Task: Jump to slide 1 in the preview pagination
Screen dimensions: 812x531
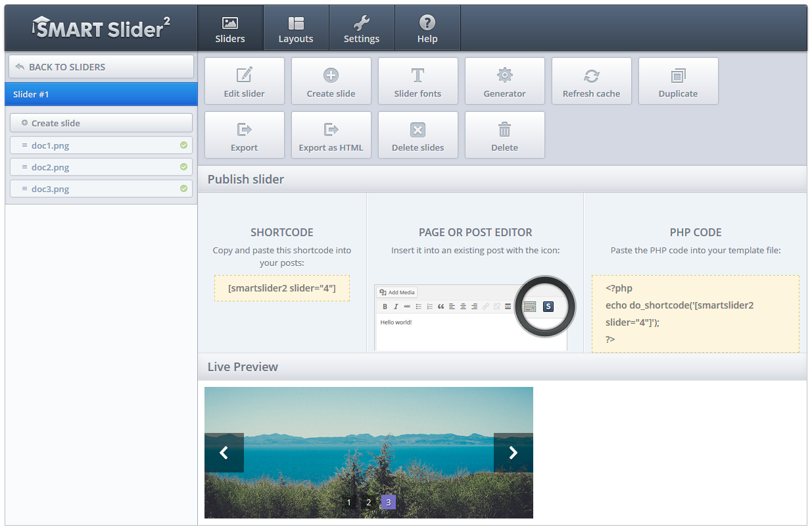Action: [349, 502]
